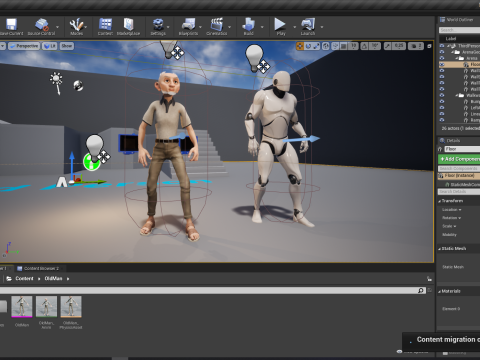Collapse the Arena folder in outliner

click(x=457, y=58)
